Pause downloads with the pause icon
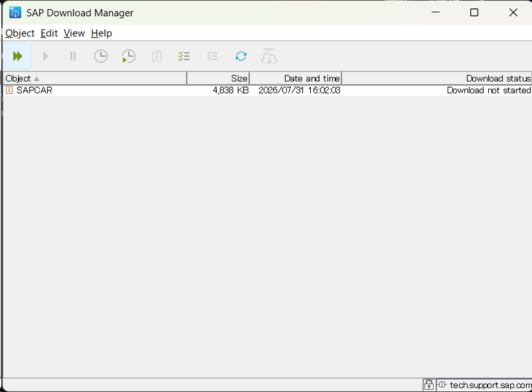The height and width of the screenshot is (392, 532). [x=73, y=56]
